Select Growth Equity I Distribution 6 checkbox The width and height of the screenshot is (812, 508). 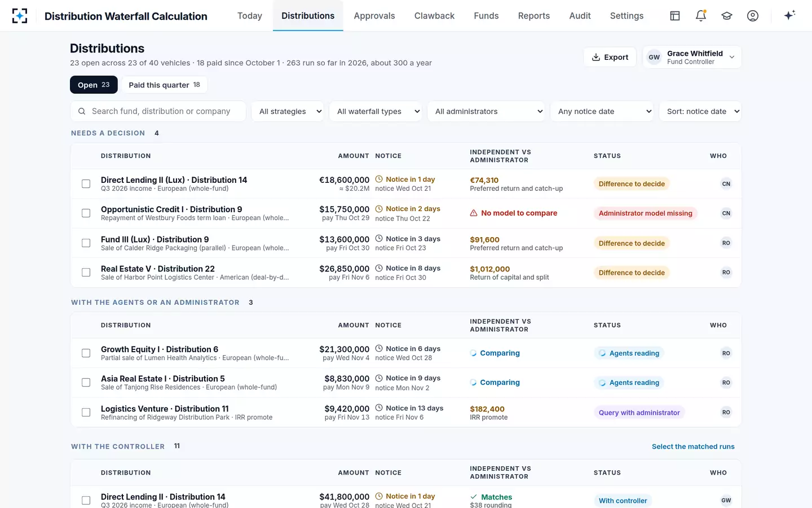[86, 353]
